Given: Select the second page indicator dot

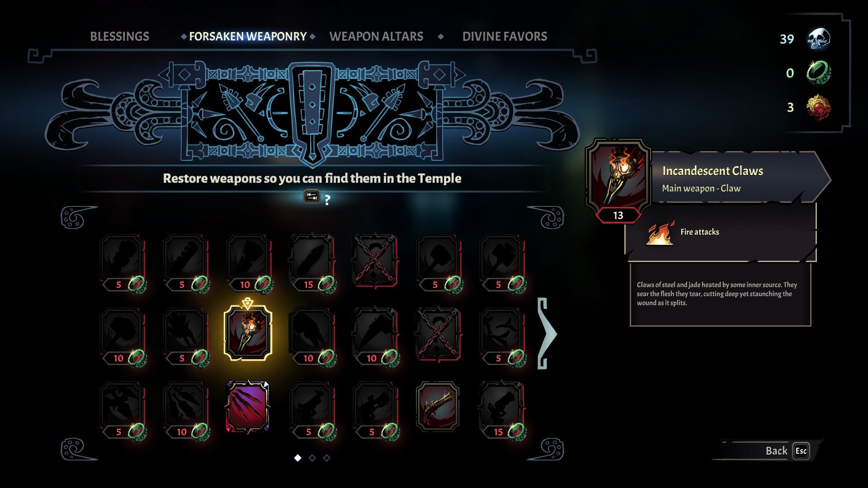Looking at the screenshot, I should 312,458.
